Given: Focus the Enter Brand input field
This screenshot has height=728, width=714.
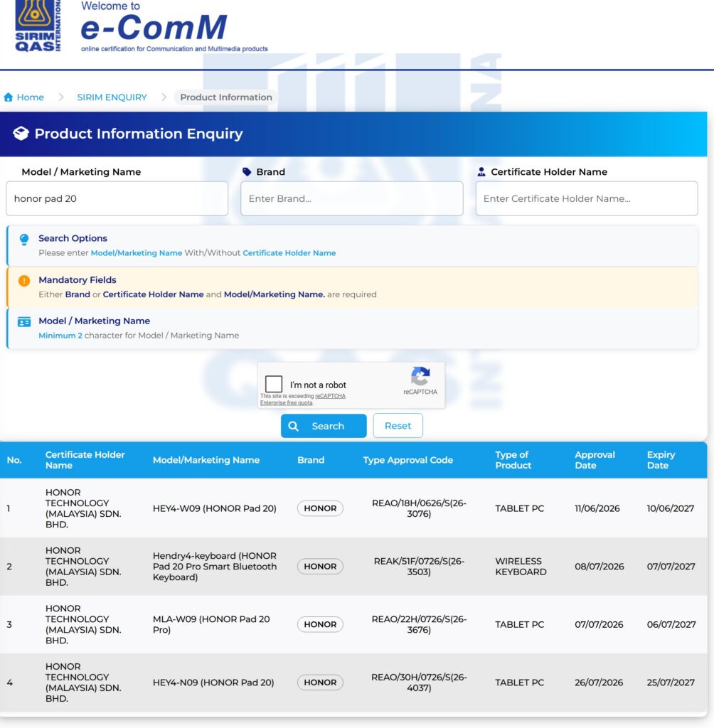Looking at the screenshot, I should (x=351, y=199).
